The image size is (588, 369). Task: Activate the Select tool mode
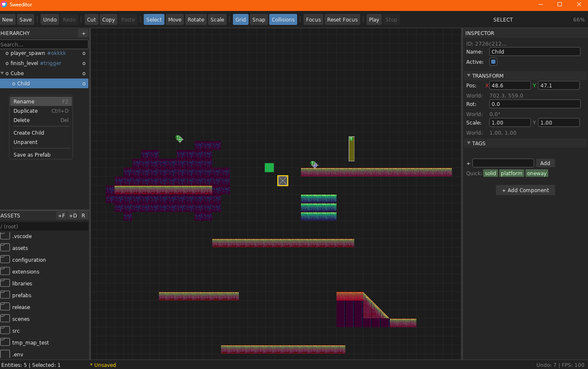(x=154, y=20)
